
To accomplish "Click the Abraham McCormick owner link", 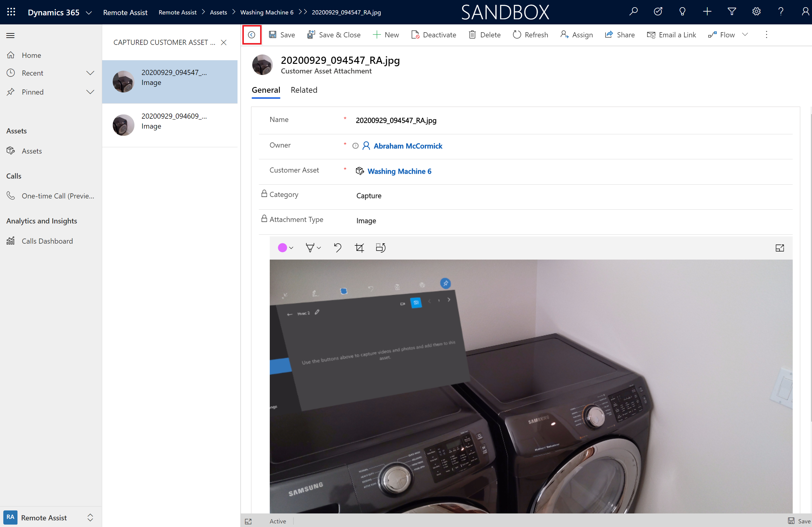I will tap(408, 145).
